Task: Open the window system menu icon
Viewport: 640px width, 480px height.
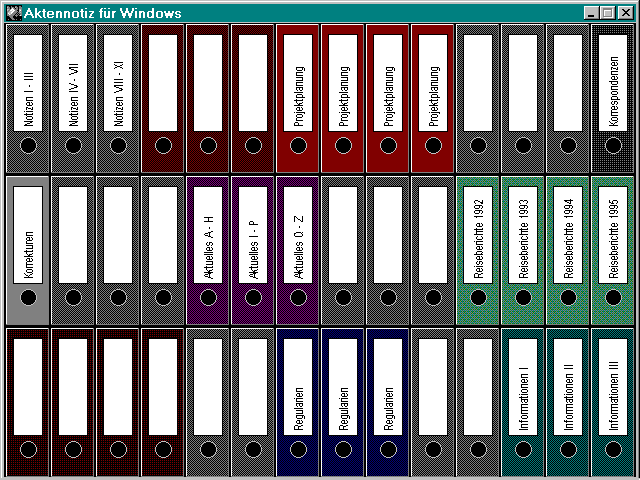Action: tap(13, 13)
